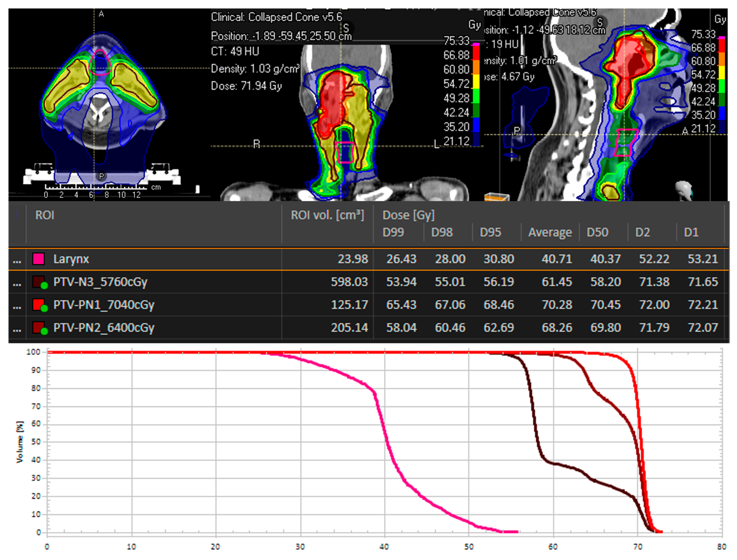Click the P orientation marker in axial view
This screenshot has height=560, width=737.
[101, 176]
